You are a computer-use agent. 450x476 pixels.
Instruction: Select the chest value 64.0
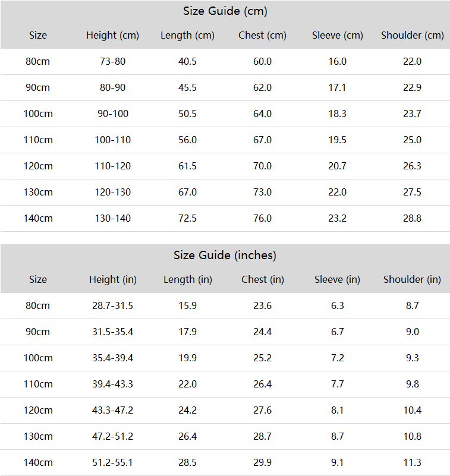coord(262,114)
